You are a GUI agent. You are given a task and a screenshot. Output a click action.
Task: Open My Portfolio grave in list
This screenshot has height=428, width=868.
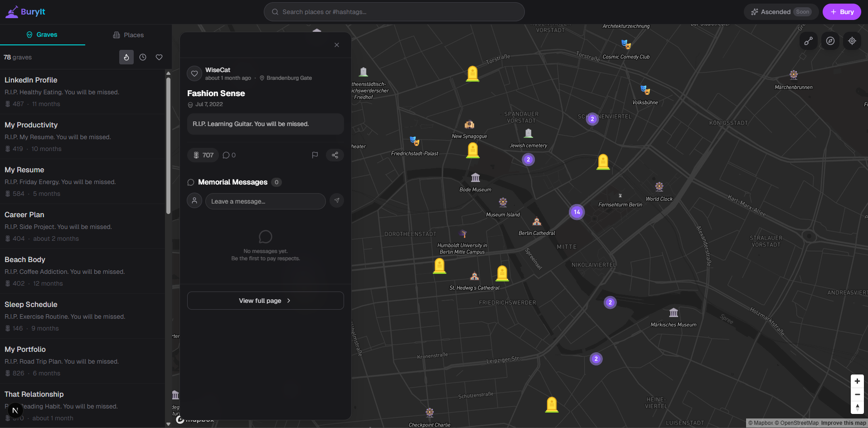click(x=82, y=361)
